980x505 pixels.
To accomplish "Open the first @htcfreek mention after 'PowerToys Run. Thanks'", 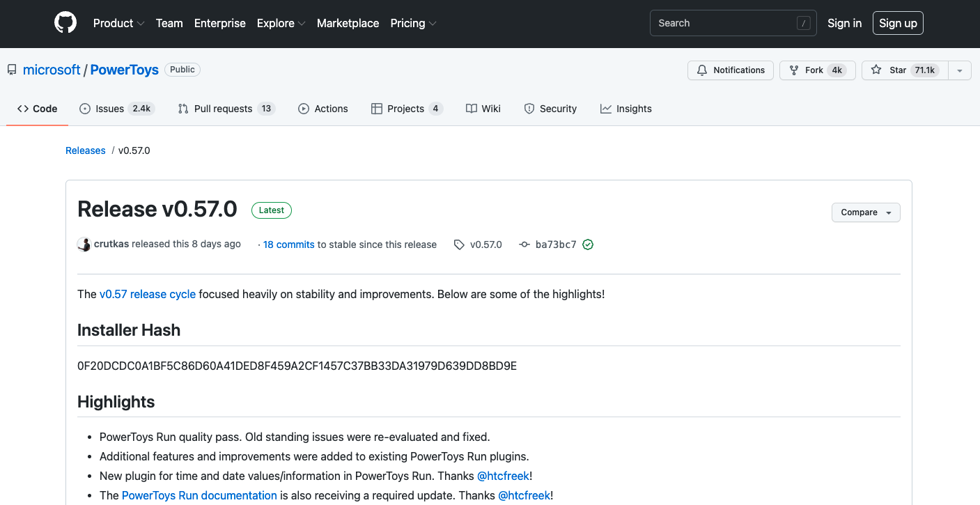I will click(503, 476).
